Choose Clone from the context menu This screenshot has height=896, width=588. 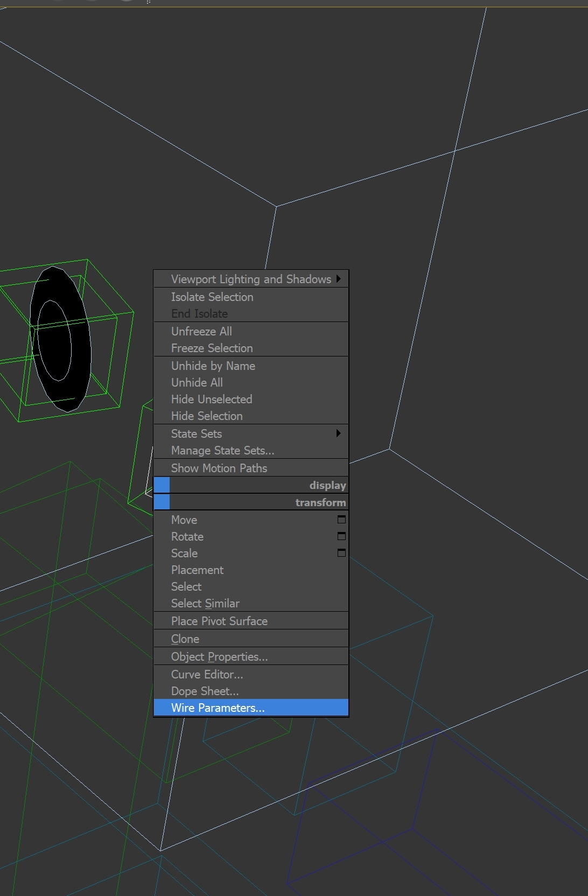click(251, 639)
